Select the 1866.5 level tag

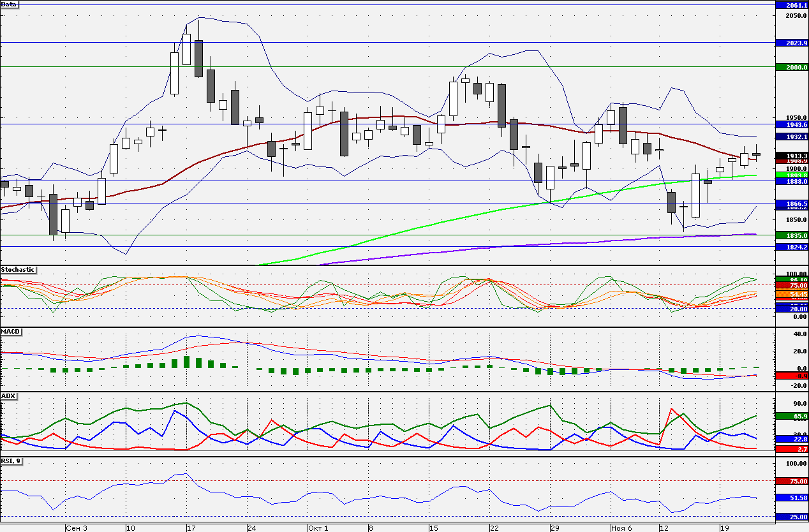click(x=791, y=203)
